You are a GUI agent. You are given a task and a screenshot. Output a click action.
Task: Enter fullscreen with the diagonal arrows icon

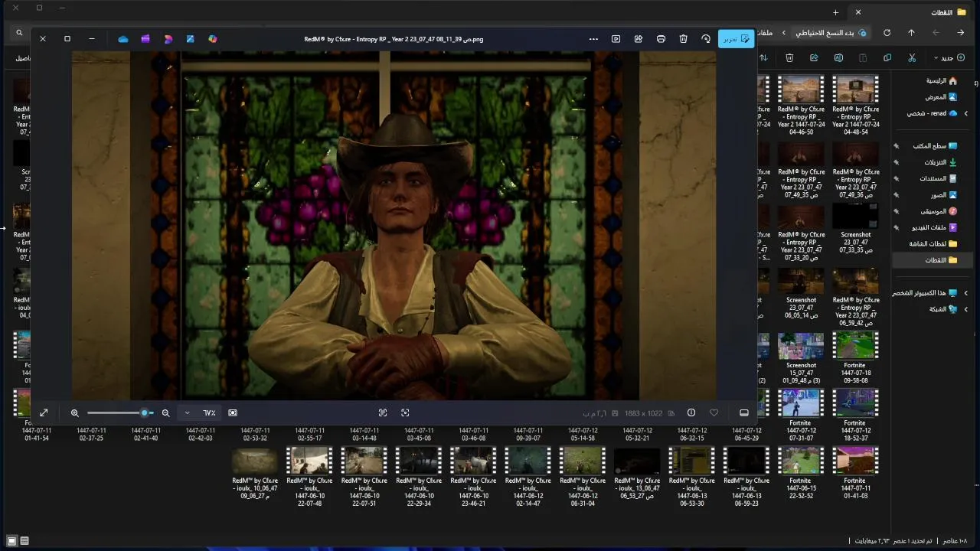coord(44,412)
